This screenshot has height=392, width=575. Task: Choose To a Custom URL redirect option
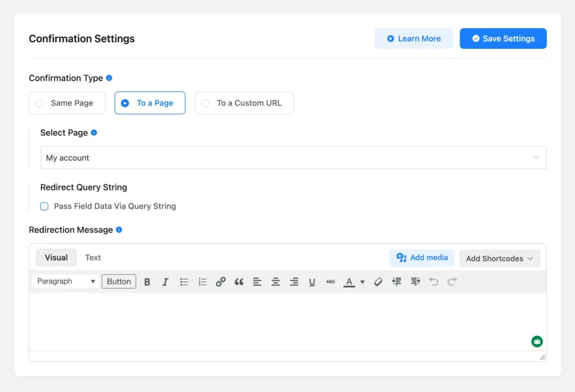[244, 103]
